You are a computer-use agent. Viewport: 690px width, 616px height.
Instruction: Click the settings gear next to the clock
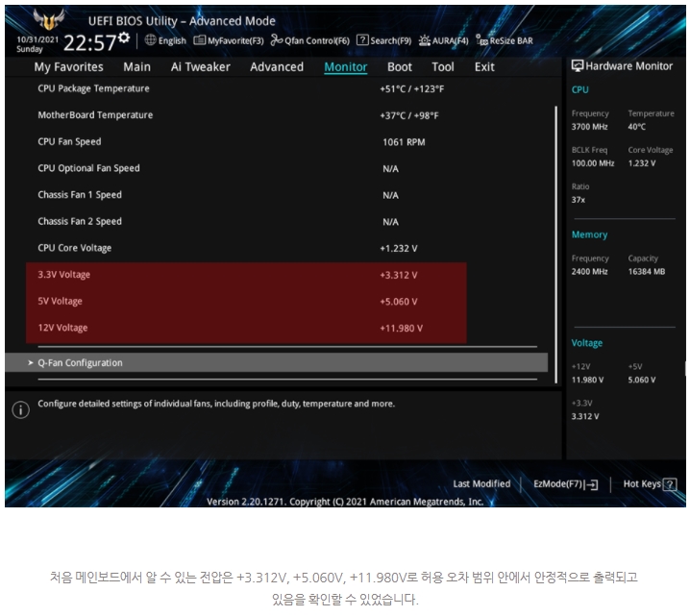click(x=125, y=37)
